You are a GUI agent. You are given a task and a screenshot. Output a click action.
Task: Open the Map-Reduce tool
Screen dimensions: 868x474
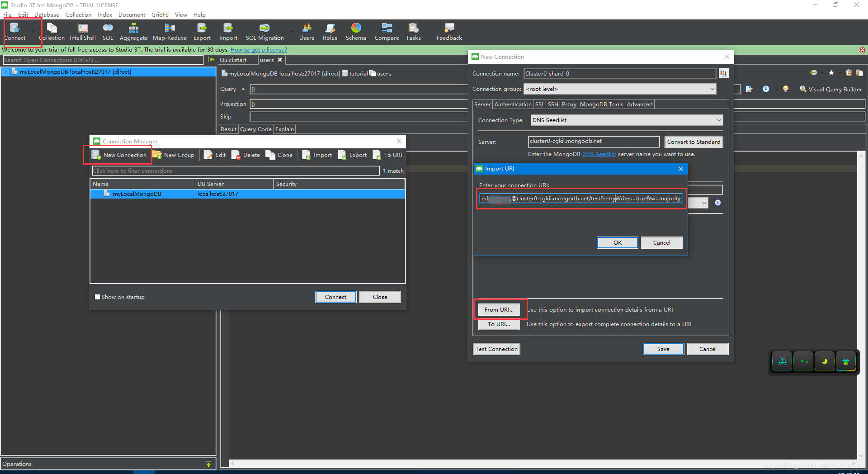point(170,32)
